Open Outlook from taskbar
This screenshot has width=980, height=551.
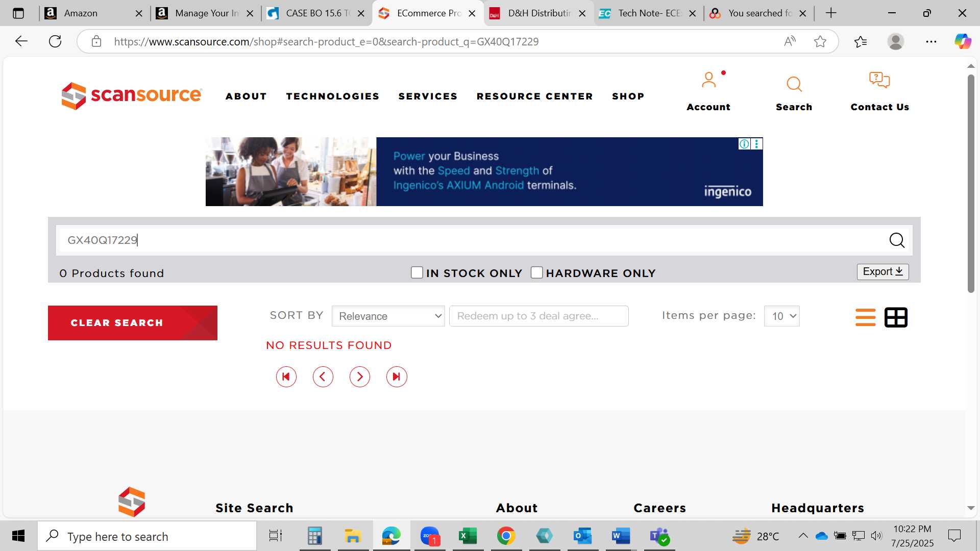click(582, 536)
